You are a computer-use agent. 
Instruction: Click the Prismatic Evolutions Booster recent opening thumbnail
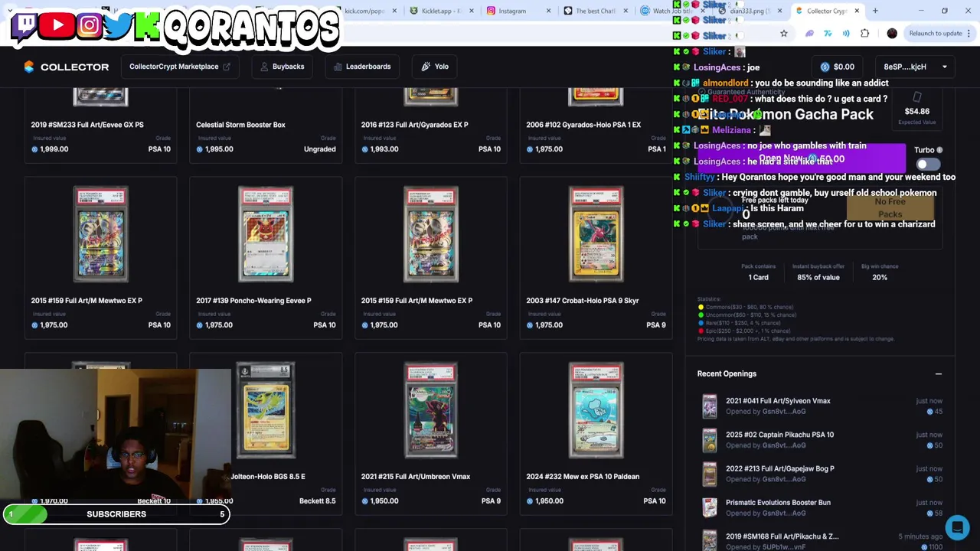pyautogui.click(x=710, y=508)
